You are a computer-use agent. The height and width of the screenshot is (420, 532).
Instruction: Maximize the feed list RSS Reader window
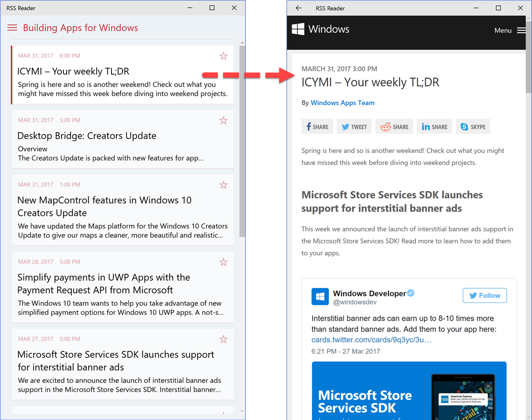[212, 8]
